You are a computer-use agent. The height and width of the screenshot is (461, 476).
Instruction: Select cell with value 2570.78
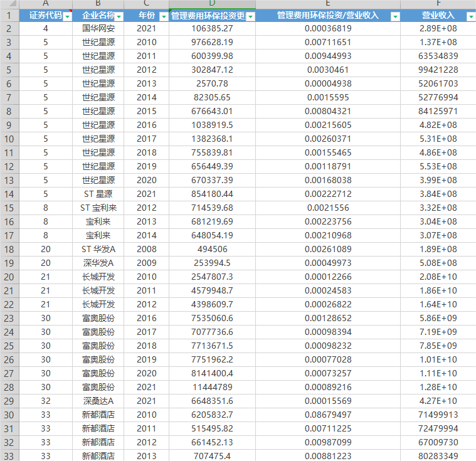tap(212, 84)
